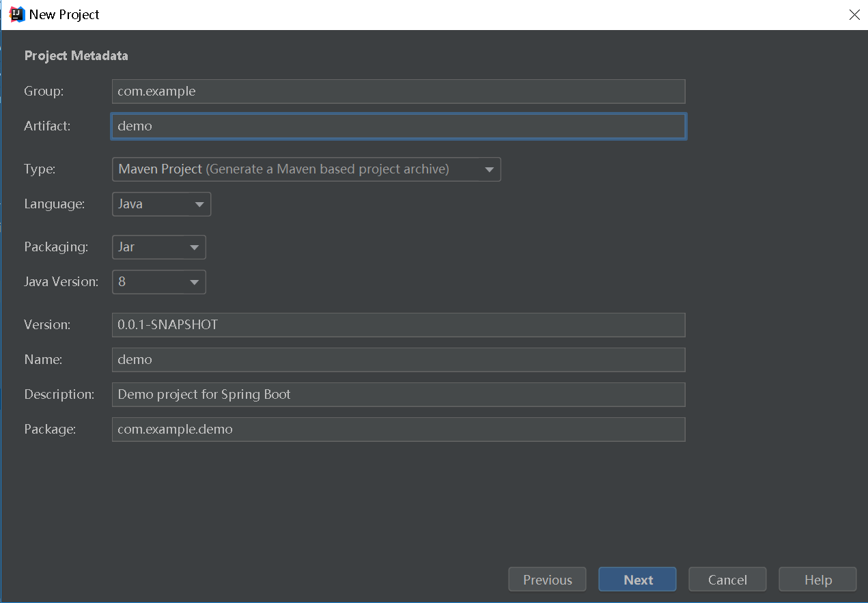Click the Java Version: label
This screenshot has height=603, width=868.
[61, 282]
